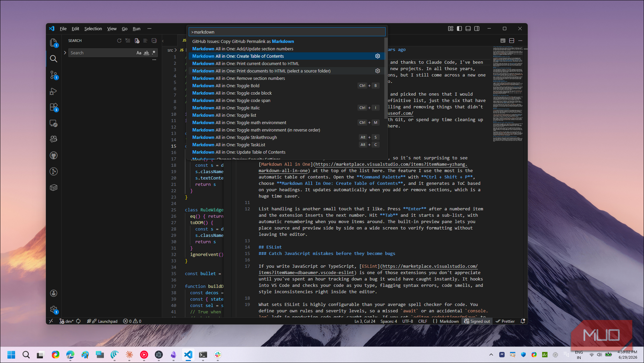Image resolution: width=644 pixels, height=363 pixels.
Task: Switch the dev* git branch
Action: [x=66, y=321]
